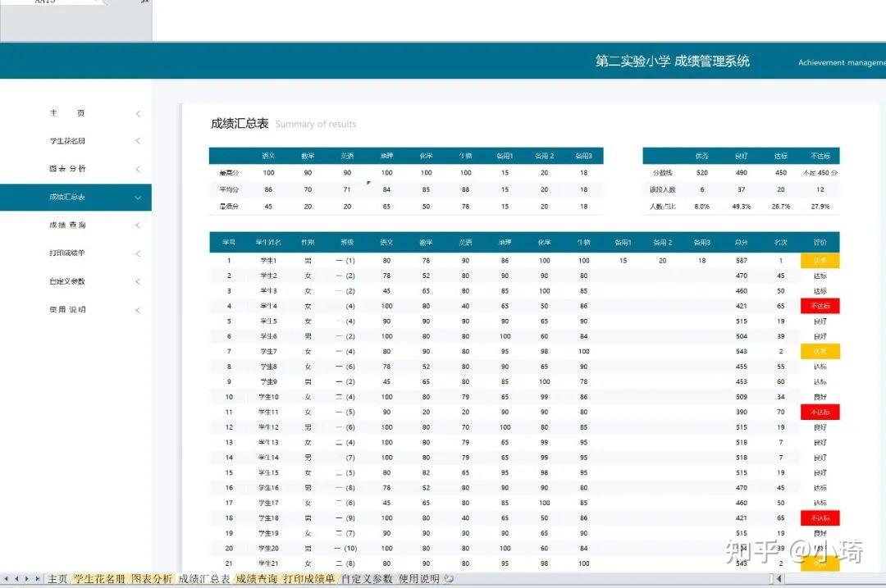This screenshot has height=588, width=886.
Task: Click the 不达标 badge in 学生18 row
Action: tap(820, 518)
